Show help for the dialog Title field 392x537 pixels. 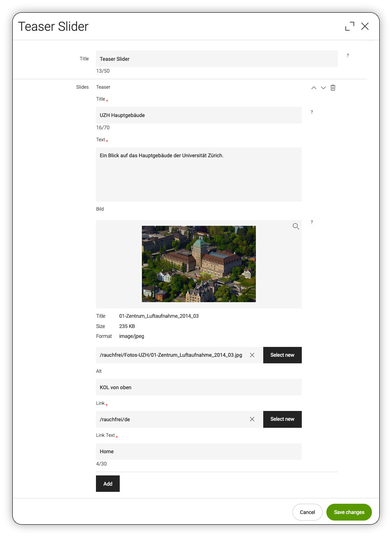pyautogui.click(x=348, y=55)
